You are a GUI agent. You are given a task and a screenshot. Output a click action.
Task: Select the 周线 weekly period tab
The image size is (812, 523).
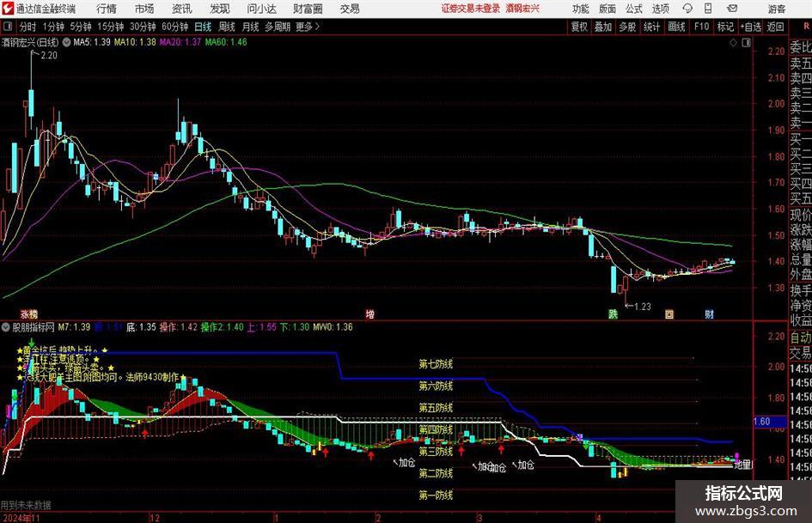tap(227, 27)
